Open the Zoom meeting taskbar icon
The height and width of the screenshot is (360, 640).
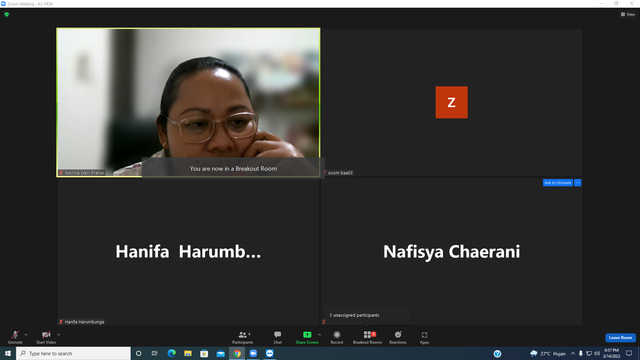point(269,353)
